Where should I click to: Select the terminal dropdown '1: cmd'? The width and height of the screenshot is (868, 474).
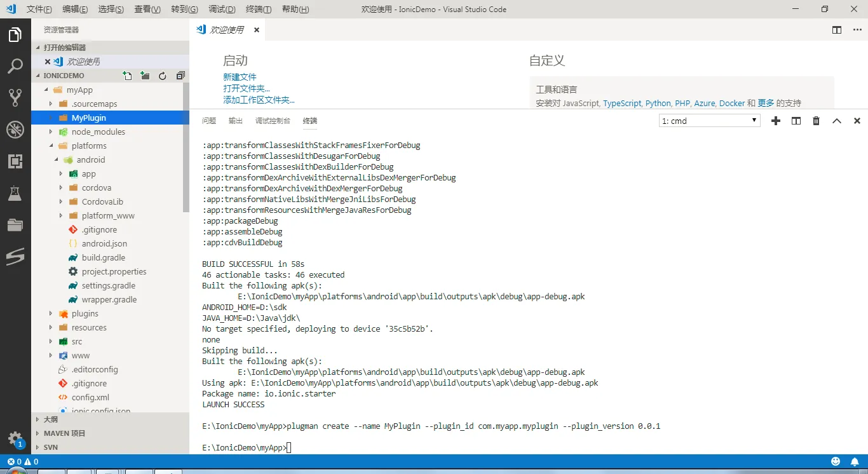pyautogui.click(x=709, y=121)
